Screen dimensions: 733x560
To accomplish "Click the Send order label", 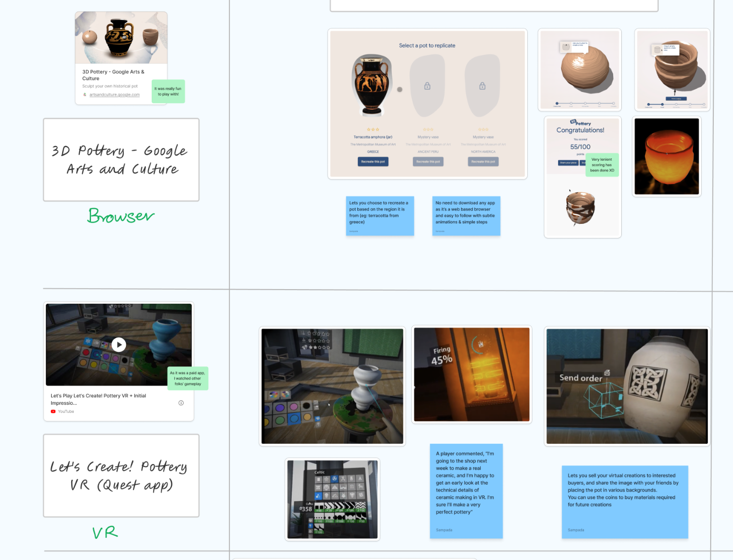I will point(581,378).
